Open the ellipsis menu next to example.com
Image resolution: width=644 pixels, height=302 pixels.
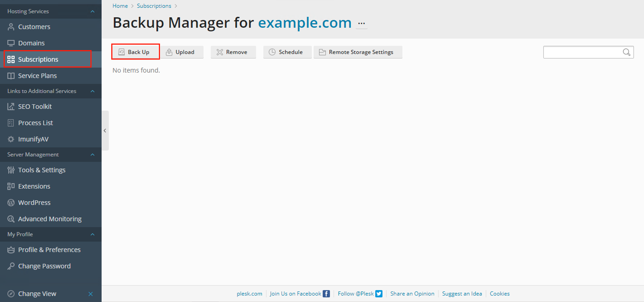pos(361,24)
